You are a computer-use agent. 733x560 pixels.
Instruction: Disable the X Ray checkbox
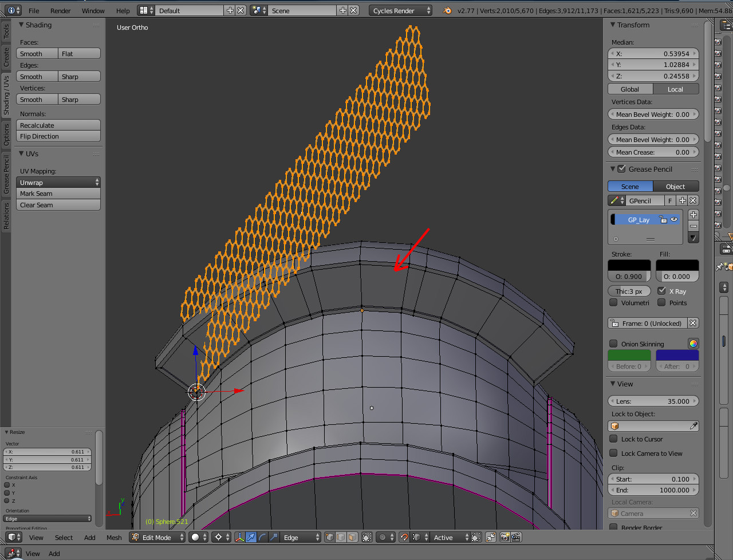tap(661, 291)
